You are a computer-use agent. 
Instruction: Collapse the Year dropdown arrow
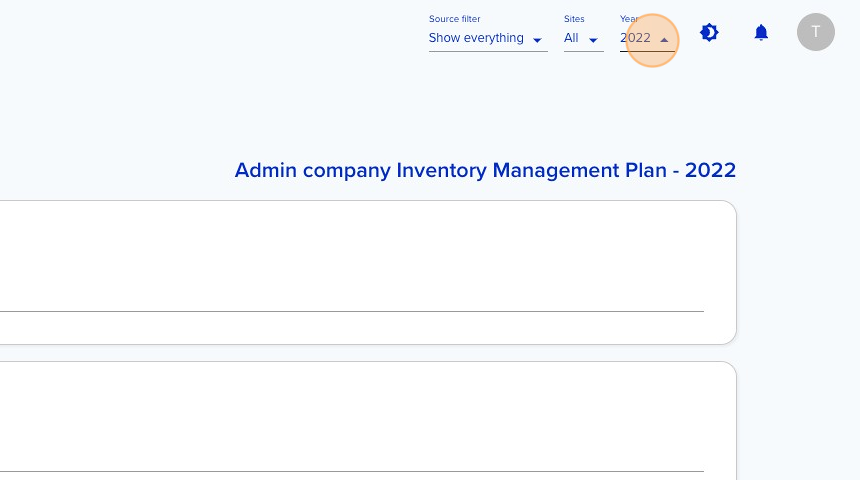664,39
